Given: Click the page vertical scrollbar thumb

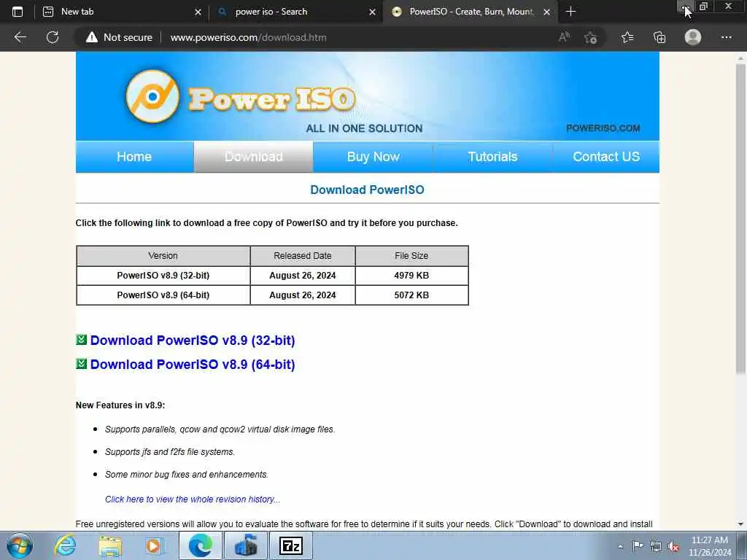Looking at the screenshot, I should click(740, 219).
